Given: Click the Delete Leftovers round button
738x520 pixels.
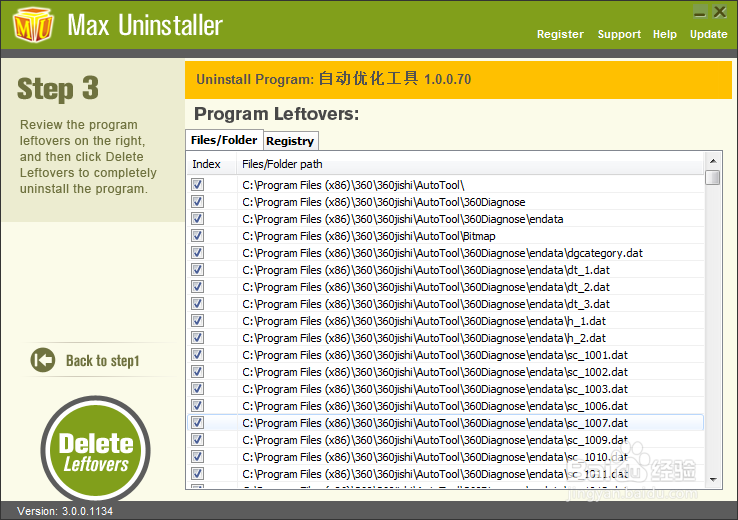Looking at the screenshot, I should 96,450.
